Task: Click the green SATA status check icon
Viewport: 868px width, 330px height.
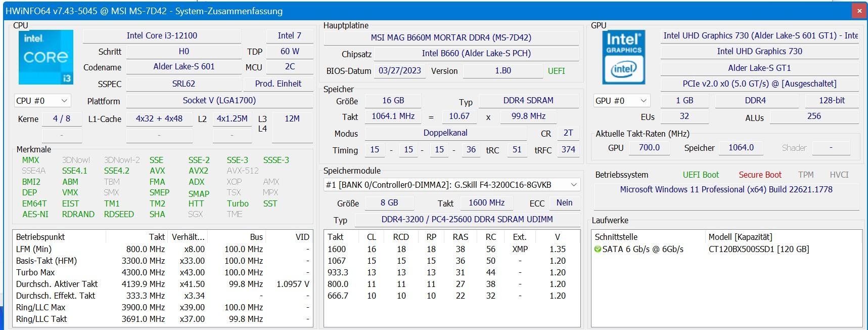Action: [x=598, y=249]
